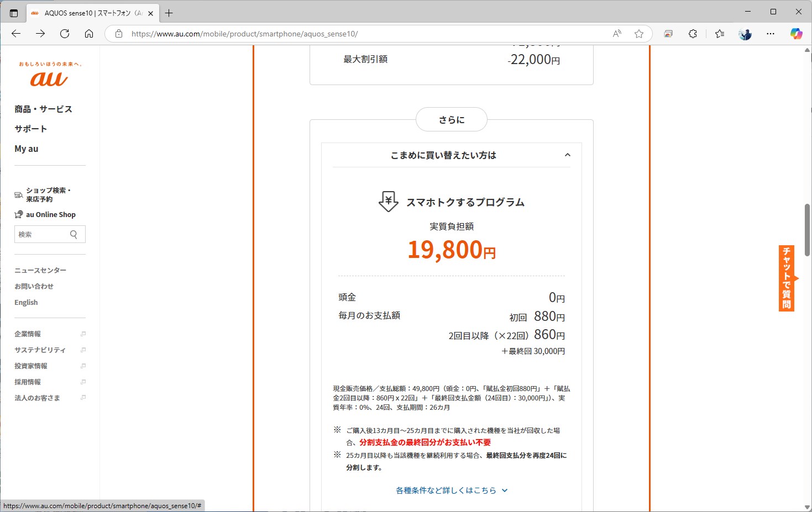
Task: Switch to English site link
Action: (26, 302)
